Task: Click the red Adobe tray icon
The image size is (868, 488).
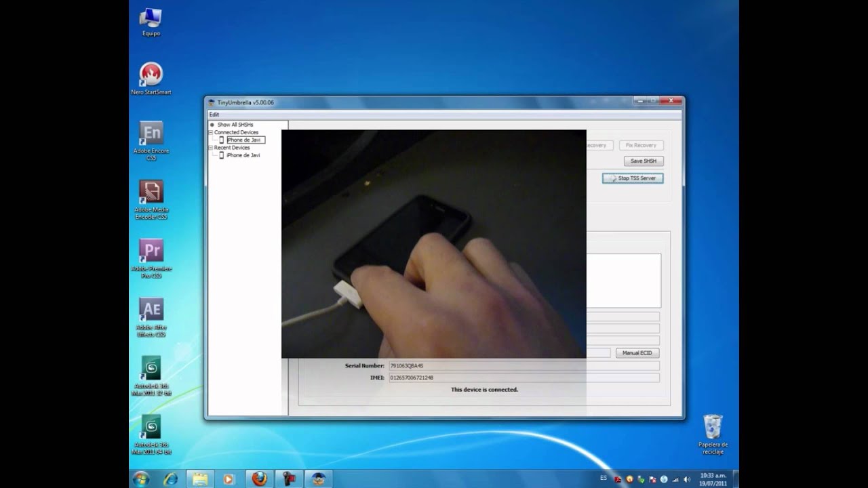Action: (618, 479)
